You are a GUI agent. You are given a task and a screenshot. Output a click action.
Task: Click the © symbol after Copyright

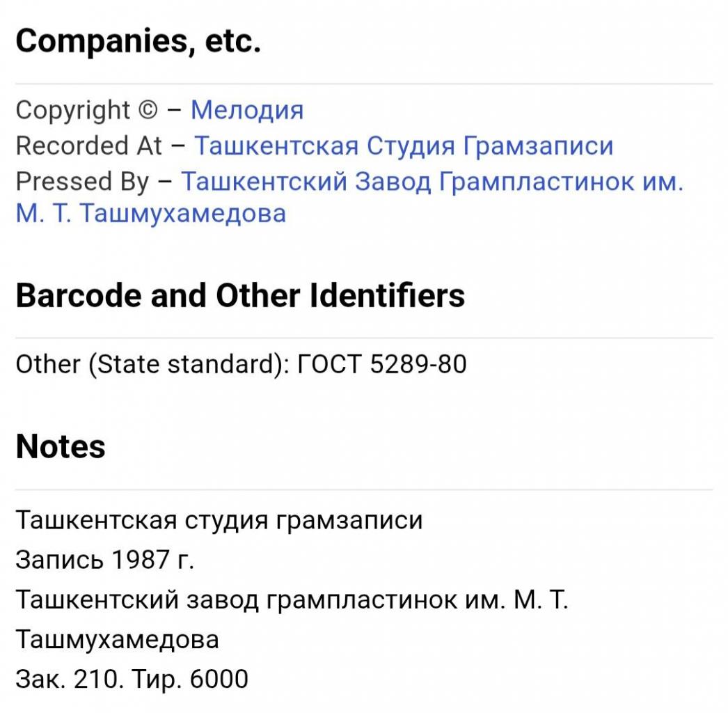click(x=148, y=111)
